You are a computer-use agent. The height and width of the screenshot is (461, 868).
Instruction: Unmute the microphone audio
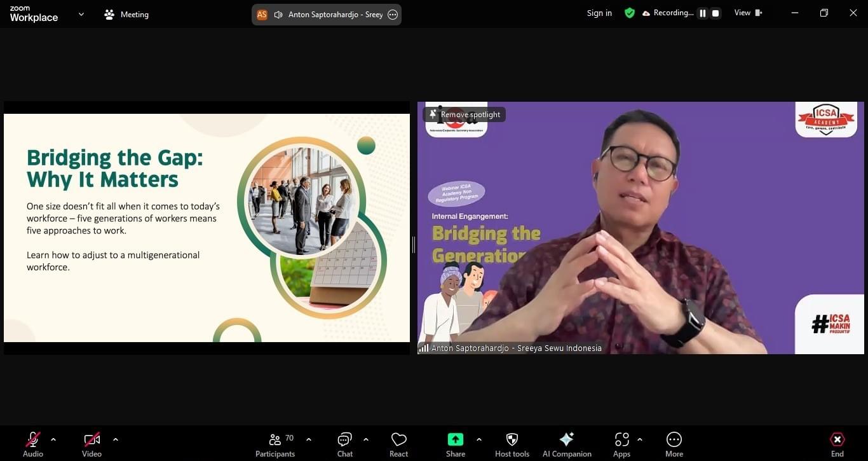click(x=32, y=443)
